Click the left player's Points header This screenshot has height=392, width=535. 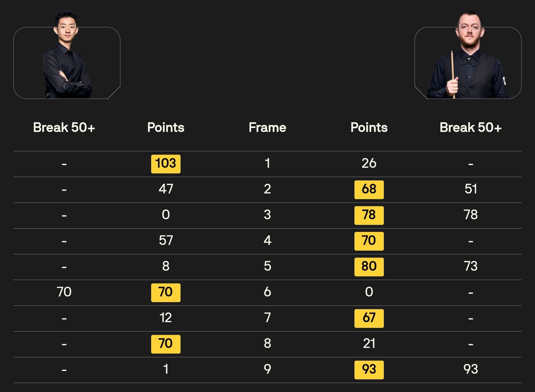tap(165, 128)
